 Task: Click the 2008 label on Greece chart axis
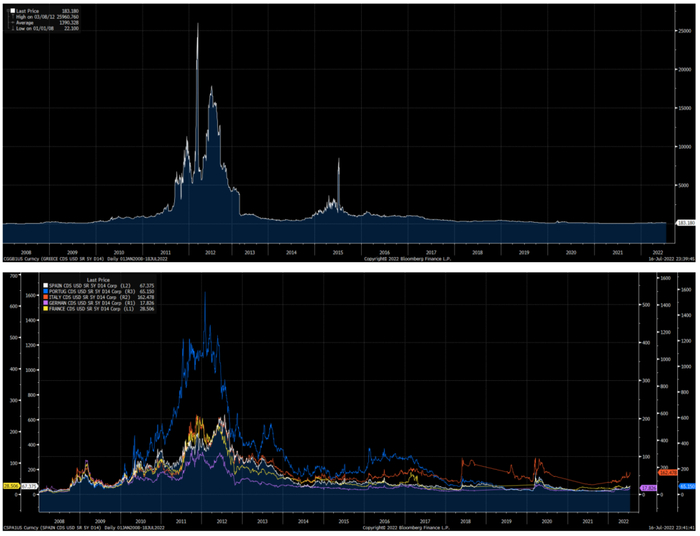pos(26,252)
